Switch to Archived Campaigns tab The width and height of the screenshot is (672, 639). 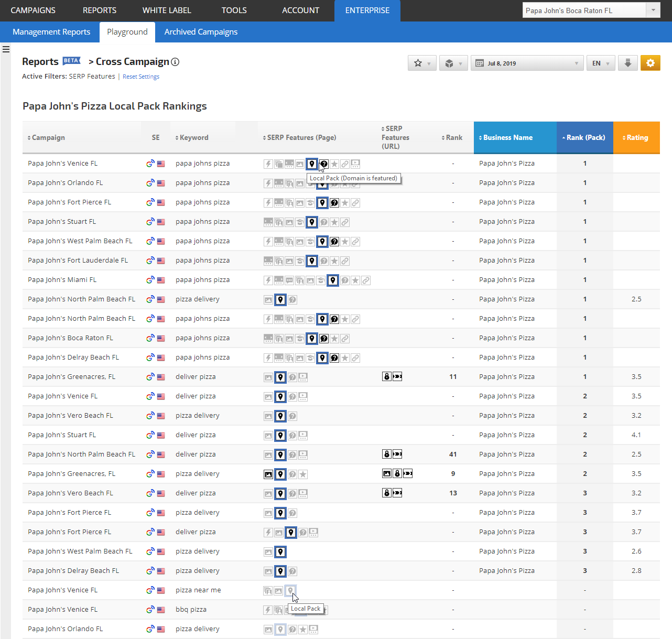tap(201, 32)
